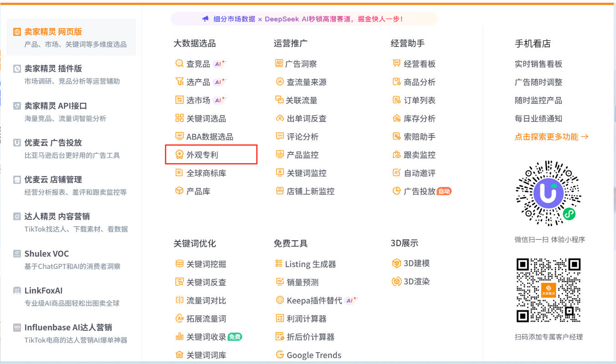This screenshot has height=364, width=616.
Task: Click the WeChat mini-program QR code
Action: (x=549, y=193)
